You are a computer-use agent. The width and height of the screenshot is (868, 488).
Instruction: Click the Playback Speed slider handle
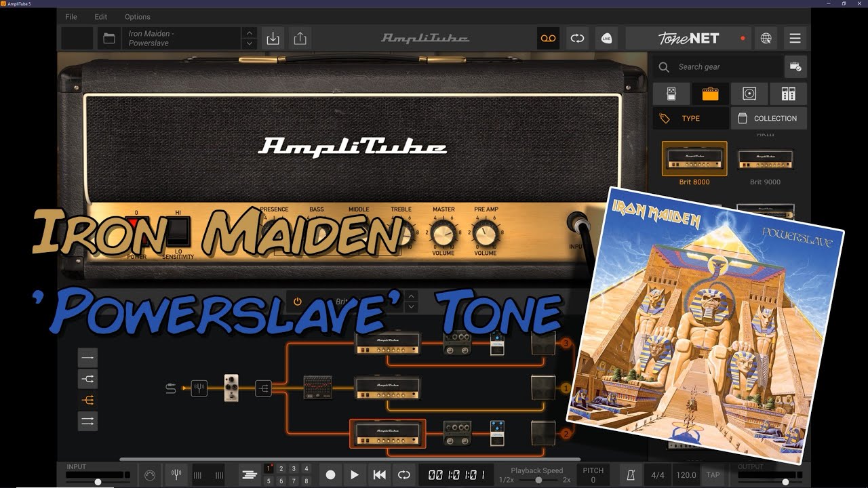538,480
